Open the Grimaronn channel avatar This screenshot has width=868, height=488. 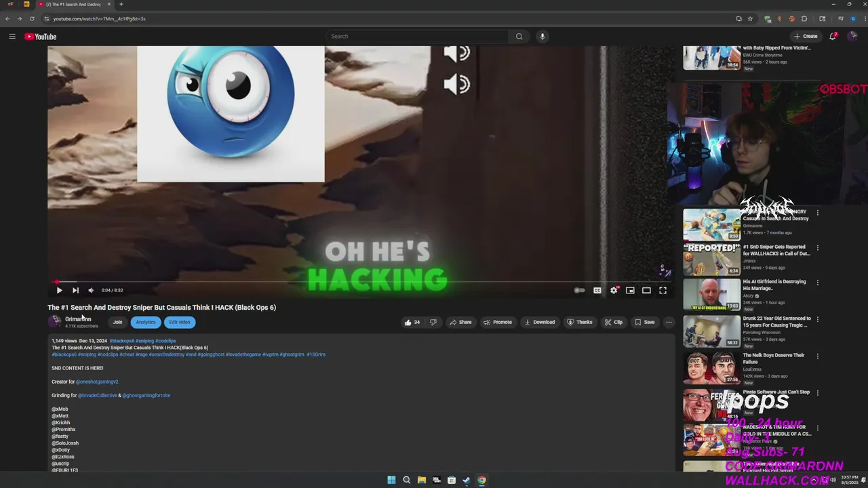(x=54, y=322)
